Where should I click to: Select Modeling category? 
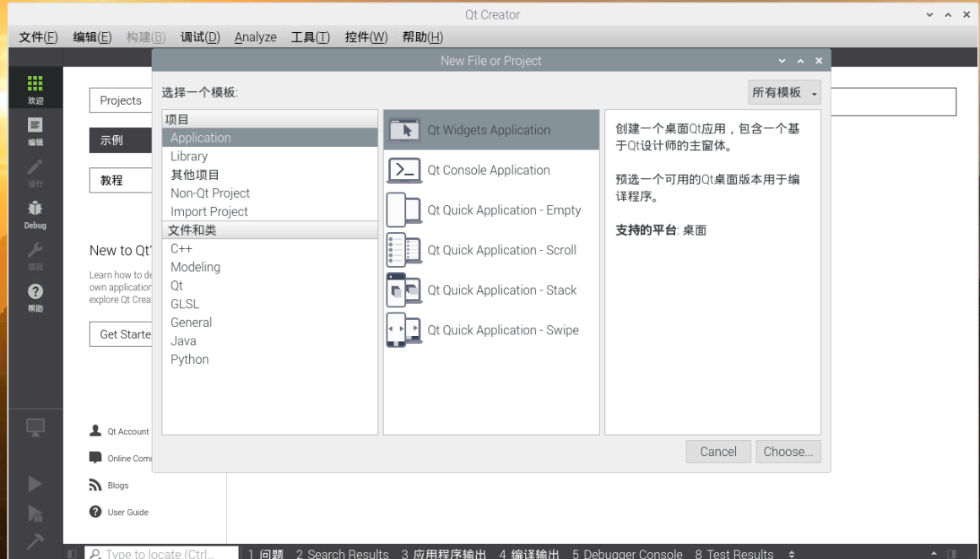(270, 267)
